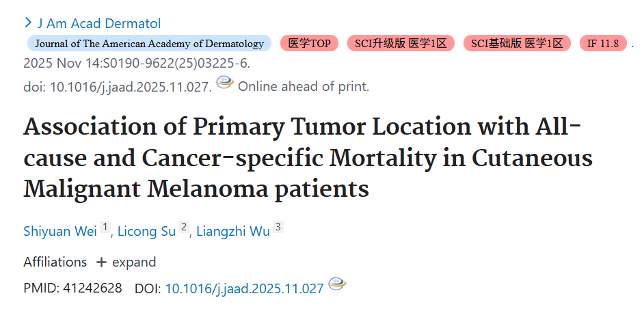Open author Shiyuan Wei's profile
644x311 pixels.
60,231
